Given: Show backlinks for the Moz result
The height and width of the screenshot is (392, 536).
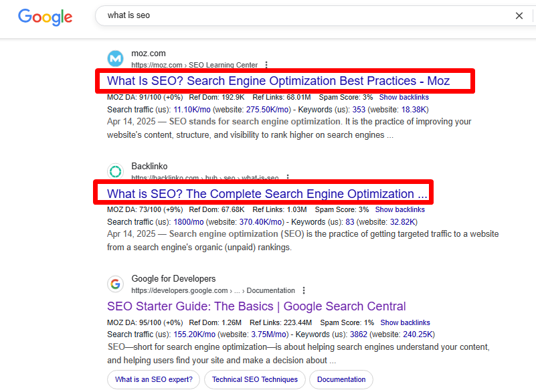Looking at the screenshot, I should point(404,97).
